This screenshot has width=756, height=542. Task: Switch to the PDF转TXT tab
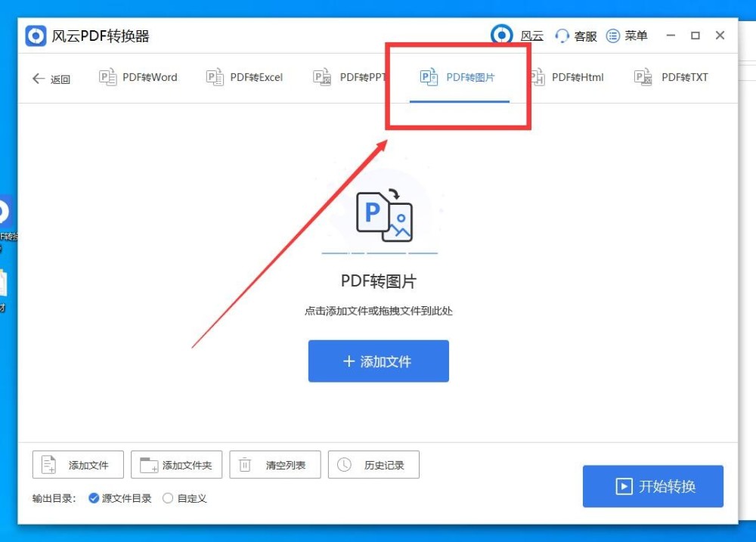point(671,77)
